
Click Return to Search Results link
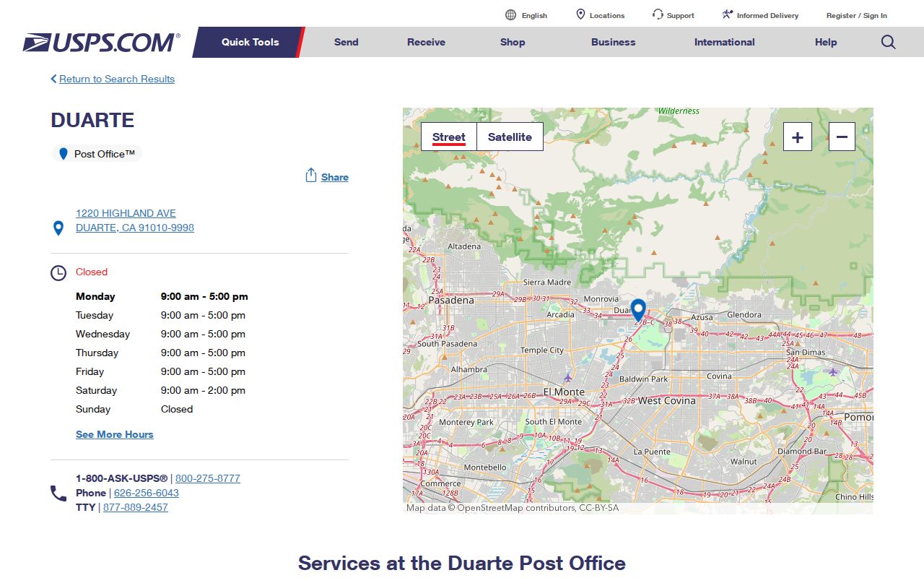[x=117, y=79]
